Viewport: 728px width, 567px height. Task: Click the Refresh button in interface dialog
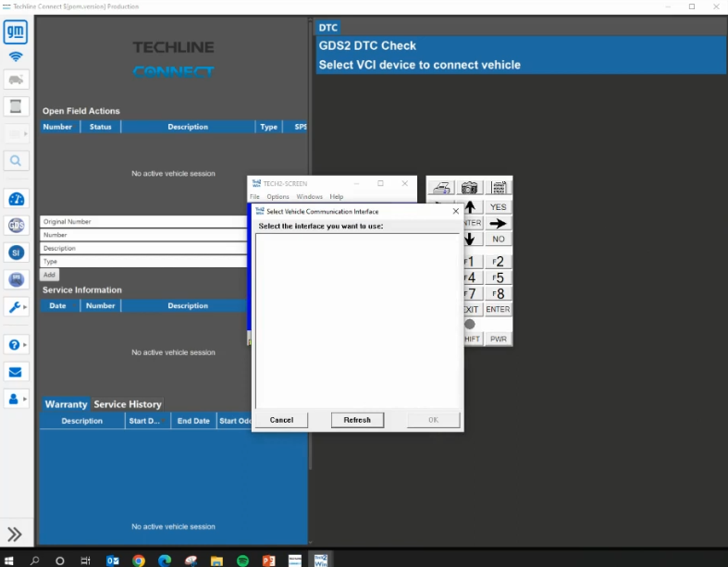pos(357,420)
